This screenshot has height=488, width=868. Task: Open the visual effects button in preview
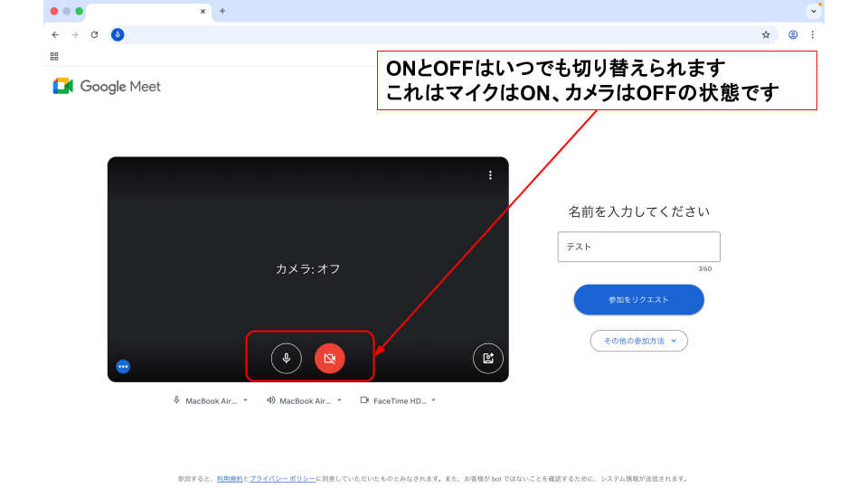(488, 358)
